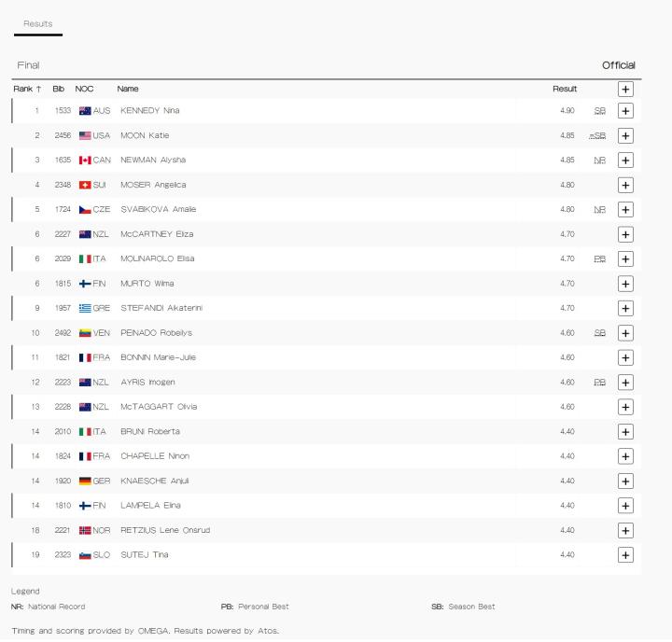Click expand-all plus icon in header

625,89
